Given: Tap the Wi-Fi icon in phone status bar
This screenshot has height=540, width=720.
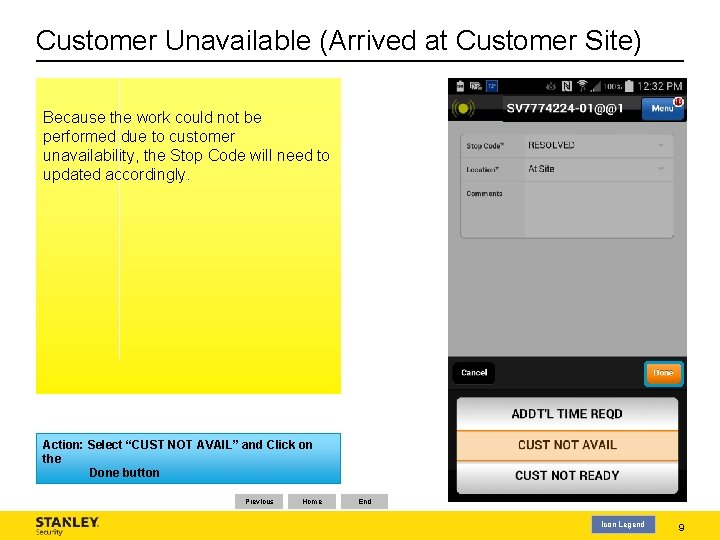Looking at the screenshot, I should point(582,85).
